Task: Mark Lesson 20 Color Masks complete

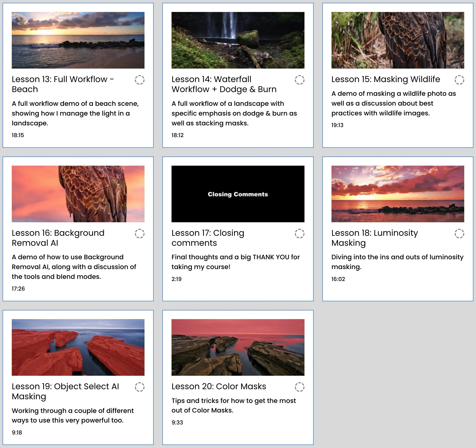Action: pos(299,387)
